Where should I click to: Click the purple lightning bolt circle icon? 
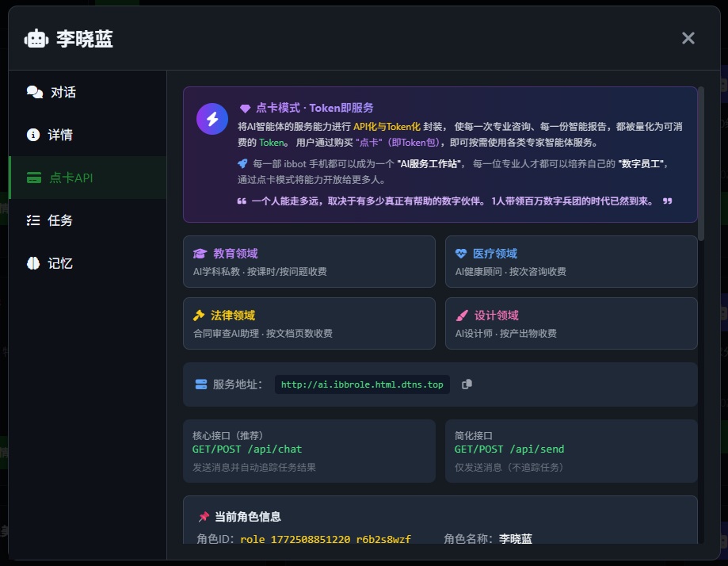click(x=212, y=119)
